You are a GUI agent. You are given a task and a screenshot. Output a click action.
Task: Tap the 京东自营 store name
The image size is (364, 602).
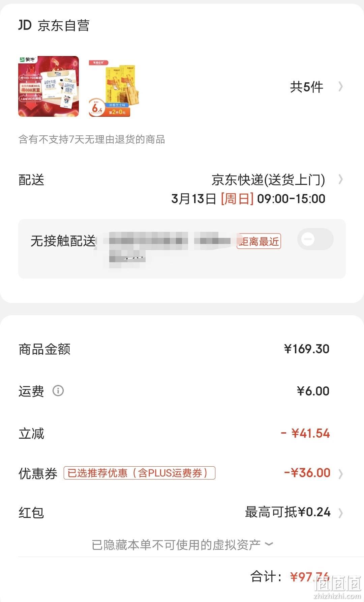coord(63,26)
